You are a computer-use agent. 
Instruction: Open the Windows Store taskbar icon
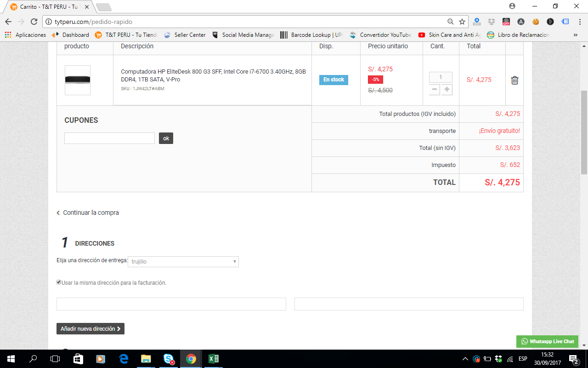[x=78, y=359]
